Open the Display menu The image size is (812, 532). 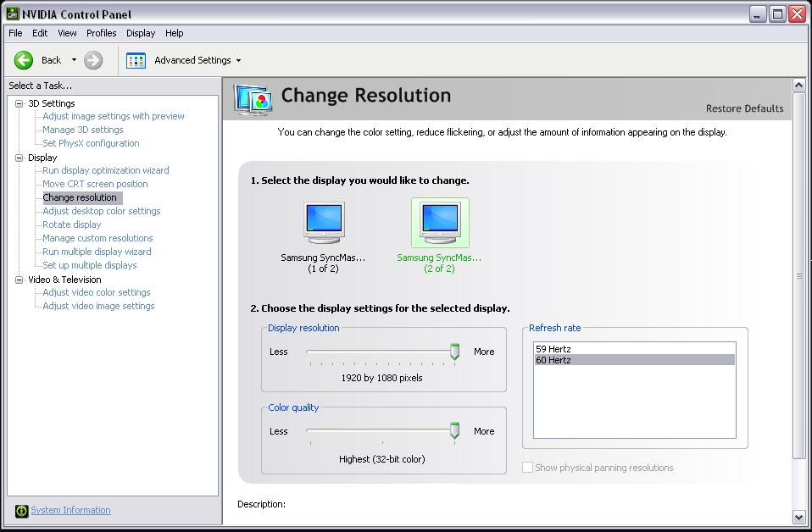click(141, 33)
